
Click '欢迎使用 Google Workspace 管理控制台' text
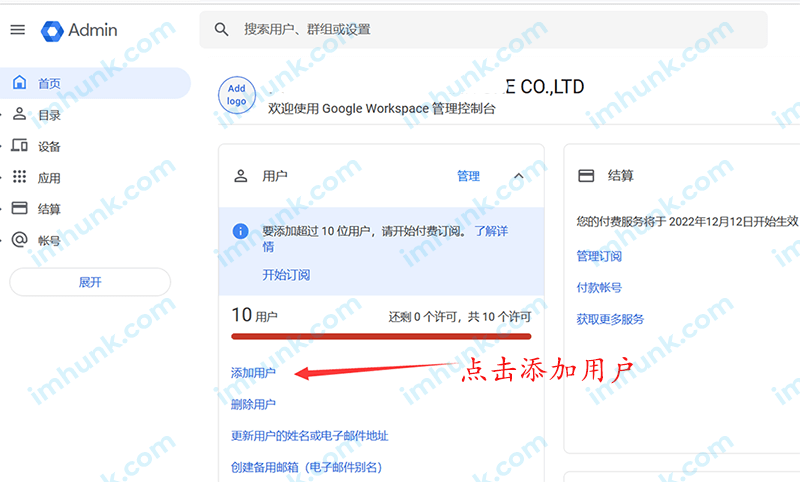pyautogui.click(x=382, y=109)
